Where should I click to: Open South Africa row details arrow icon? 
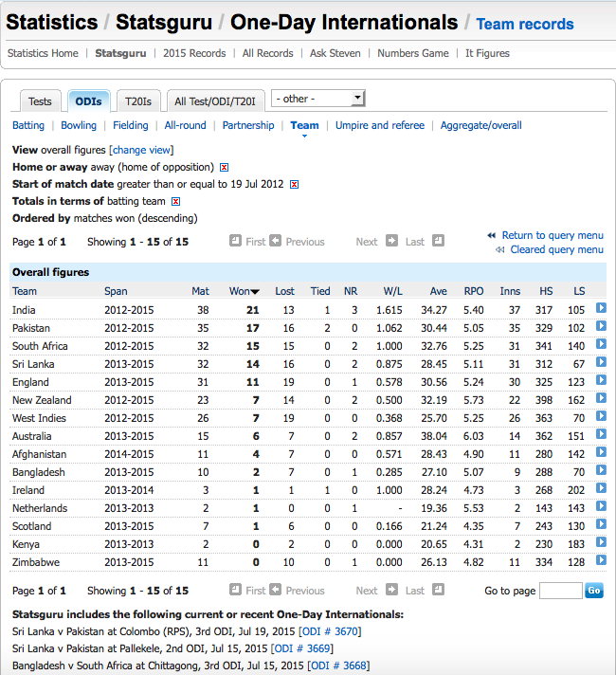click(x=601, y=344)
